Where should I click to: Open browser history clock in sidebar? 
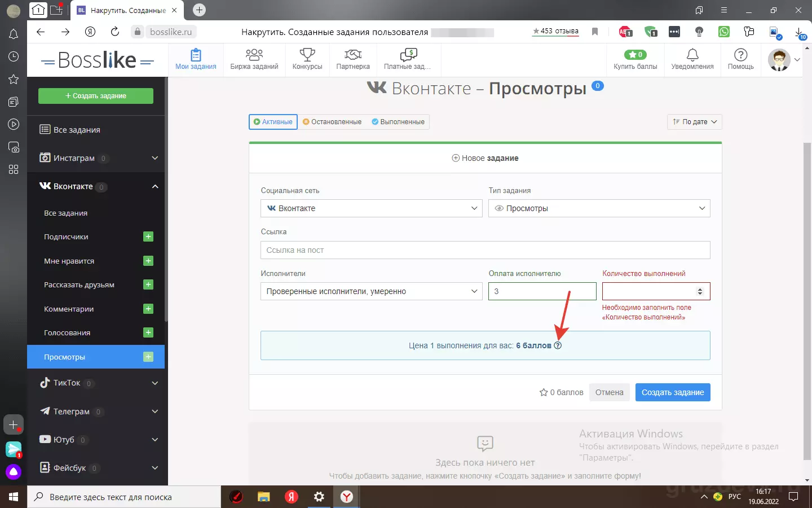[14, 56]
